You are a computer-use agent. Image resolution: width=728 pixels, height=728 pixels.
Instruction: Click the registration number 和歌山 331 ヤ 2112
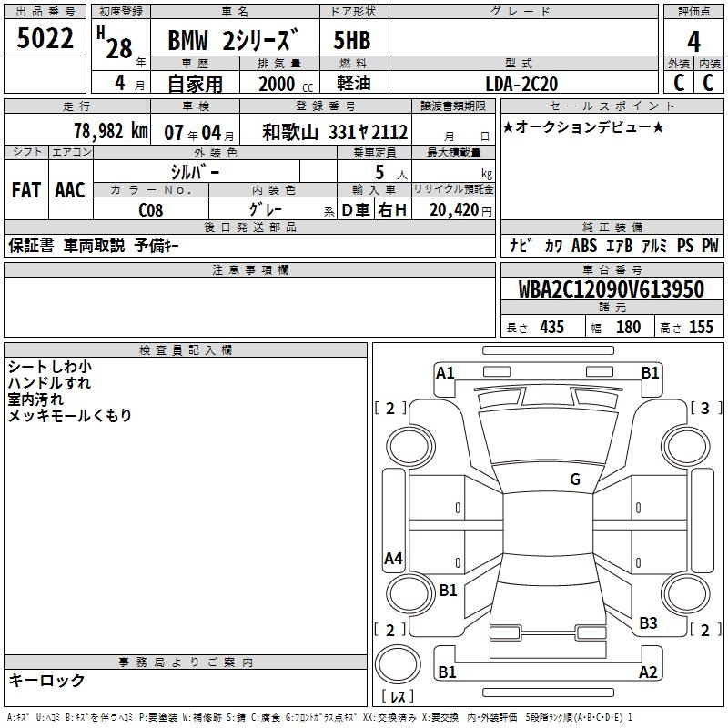pyautogui.click(x=335, y=132)
